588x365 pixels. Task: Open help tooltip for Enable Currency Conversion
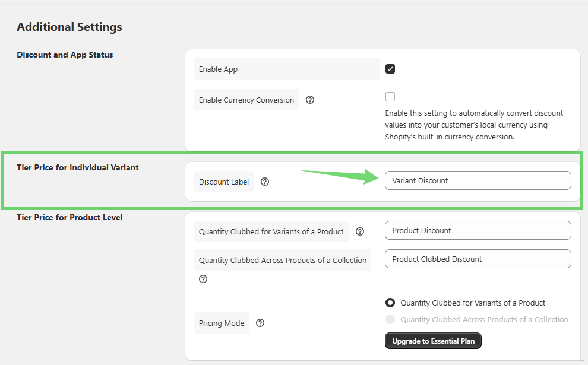[310, 100]
